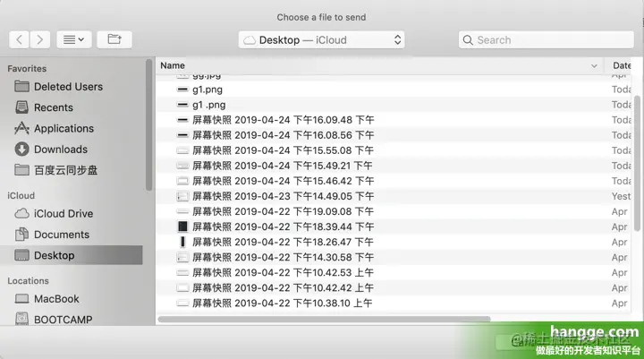644x359 pixels.
Task: Click the 百度云同步盘 folder icon
Action: coord(21,170)
